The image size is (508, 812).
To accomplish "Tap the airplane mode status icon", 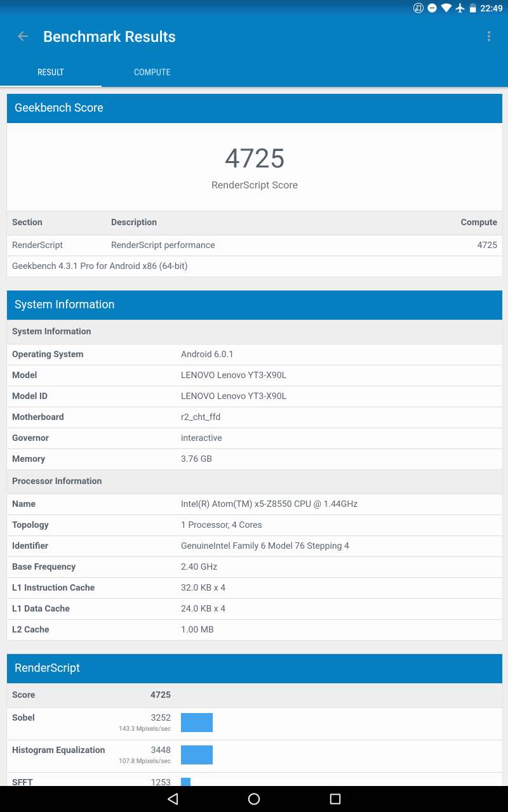I will click(460, 8).
